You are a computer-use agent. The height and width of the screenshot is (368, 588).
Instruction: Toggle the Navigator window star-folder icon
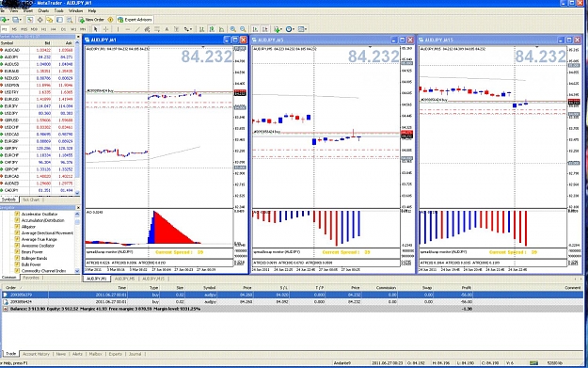pyautogui.click(x=50, y=20)
